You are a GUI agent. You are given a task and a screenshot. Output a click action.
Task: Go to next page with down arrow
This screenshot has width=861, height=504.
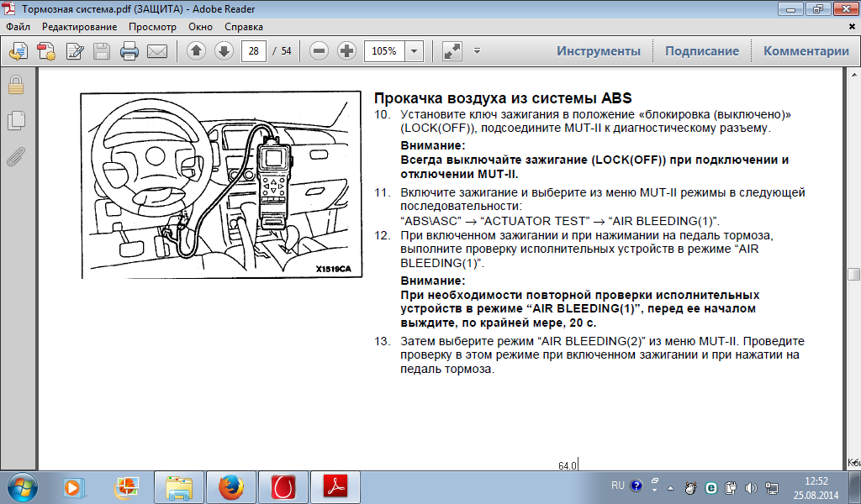click(224, 51)
